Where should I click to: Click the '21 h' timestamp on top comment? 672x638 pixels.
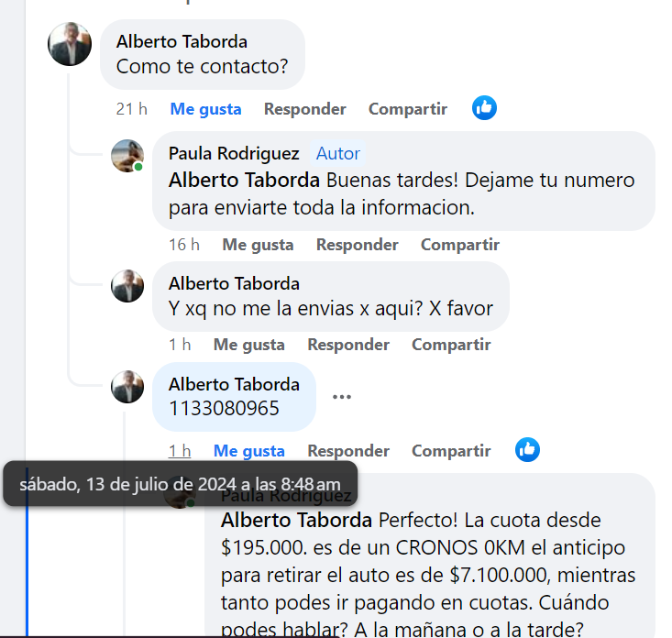pyautogui.click(x=131, y=109)
